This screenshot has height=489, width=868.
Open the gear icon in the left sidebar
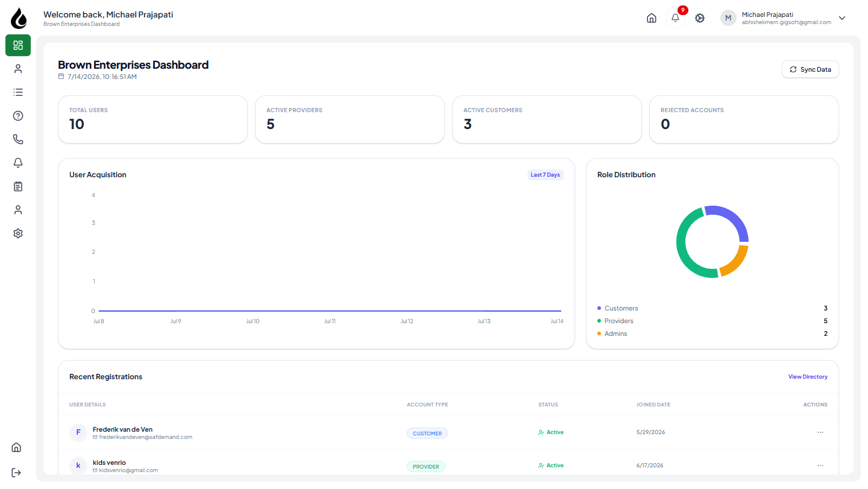pyautogui.click(x=18, y=233)
